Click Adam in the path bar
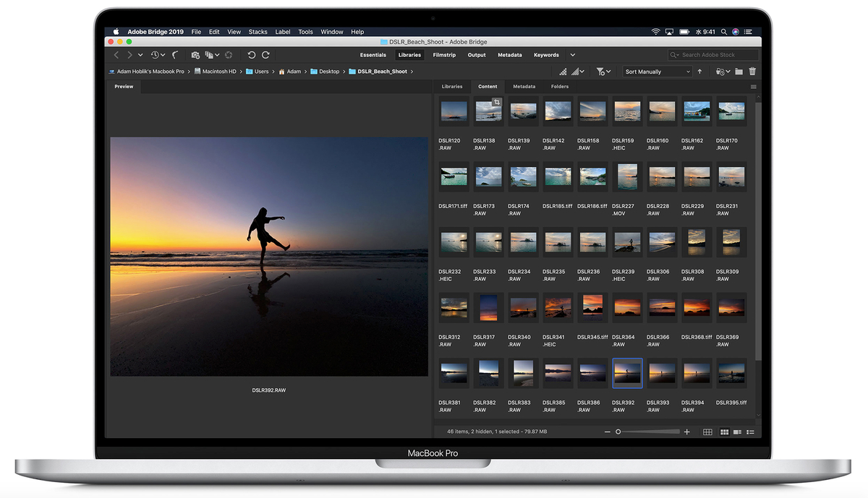Viewport: 868px width, 498px height. (290, 72)
